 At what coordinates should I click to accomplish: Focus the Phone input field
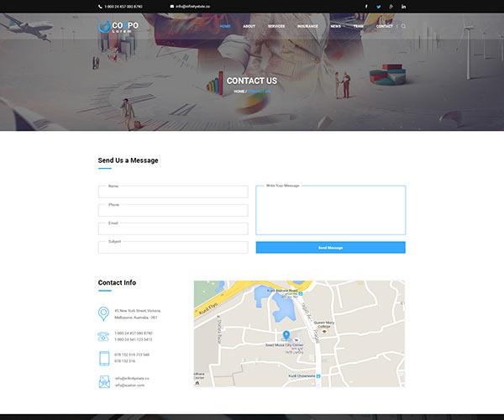(x=173, y=211)
